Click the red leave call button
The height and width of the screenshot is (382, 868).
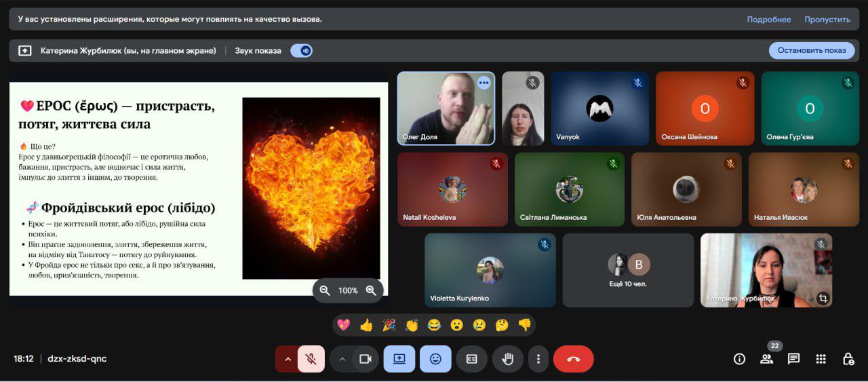[x=573, y=359]
